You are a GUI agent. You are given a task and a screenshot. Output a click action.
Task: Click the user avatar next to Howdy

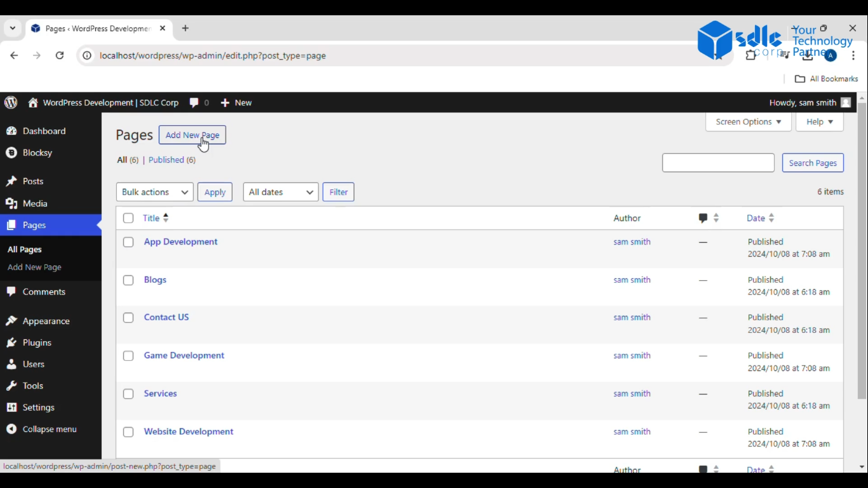pyautogui.click(x=846, y=102)
